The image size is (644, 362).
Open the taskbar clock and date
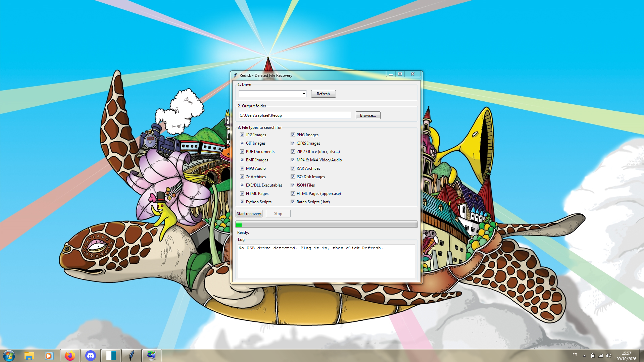point(626,356)
